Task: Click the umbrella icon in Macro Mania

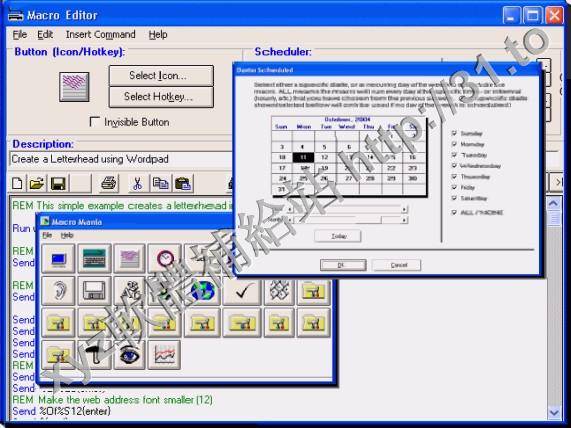Action: point(94,355)
